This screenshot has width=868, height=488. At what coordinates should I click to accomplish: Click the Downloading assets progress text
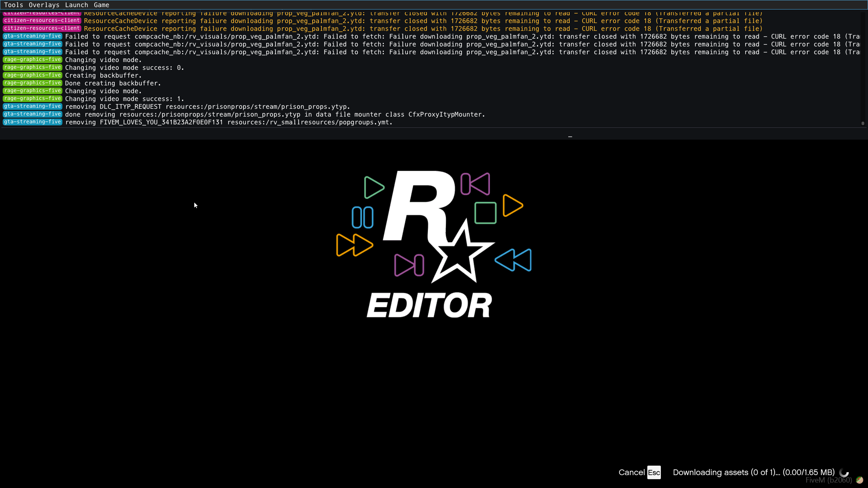pos(753,472)
